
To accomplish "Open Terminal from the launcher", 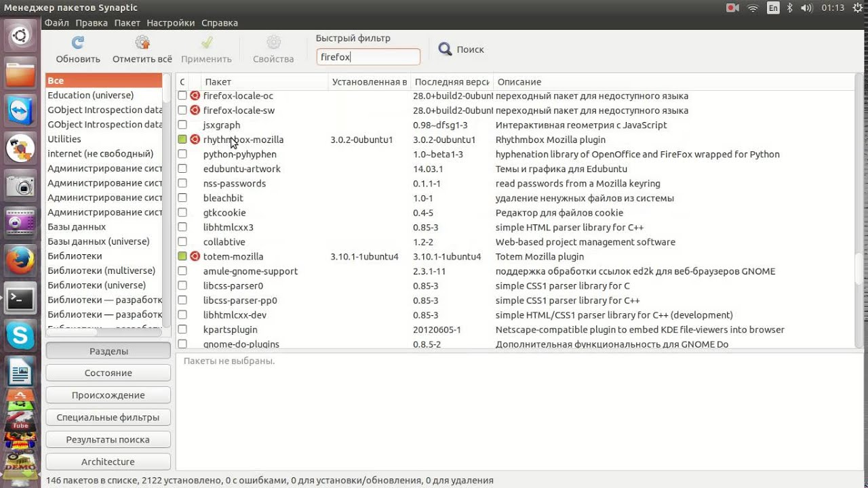I will click(20, 298).
